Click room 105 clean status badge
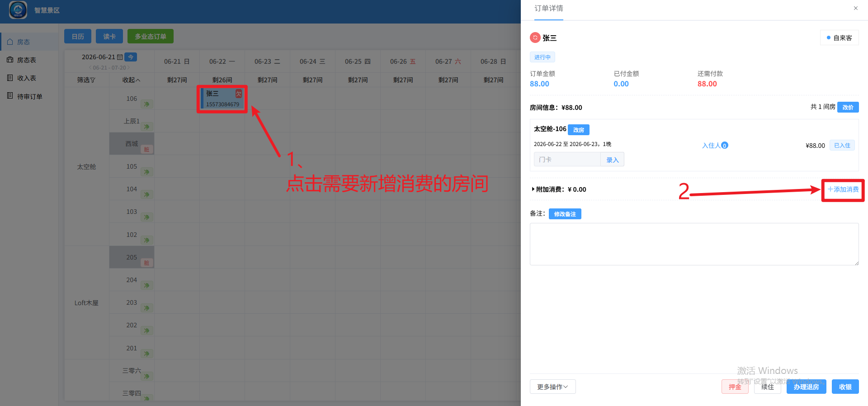868x406 pixels. click(146, 172)
